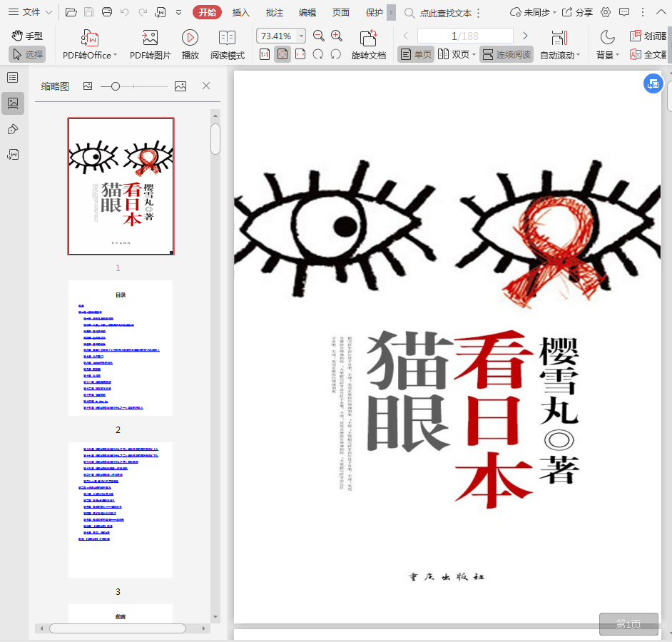This screenshot has width=672, height=642.
Task: Expand more ribbon tabs arrow
Action: [x=391, y=12]
